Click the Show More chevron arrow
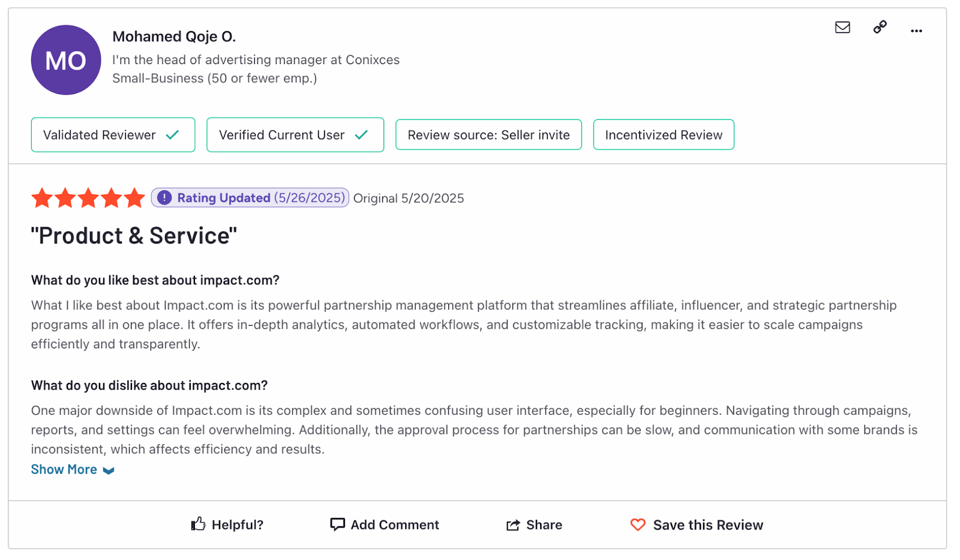Image resolution: width=960 pixels, height=560 pixels. click(x=109, y=471)
